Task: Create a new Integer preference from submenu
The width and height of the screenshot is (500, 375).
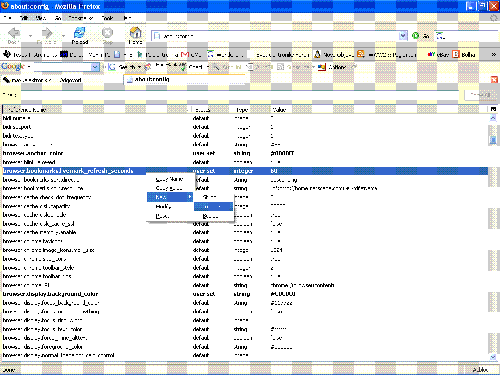Action: [x=213, y=207]
